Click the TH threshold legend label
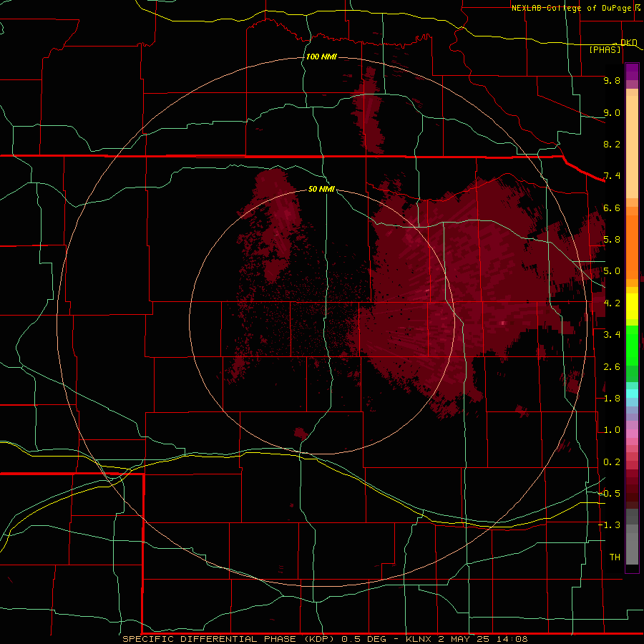The width and height of the screenshot is (644, 644). [x=615, y=557]
